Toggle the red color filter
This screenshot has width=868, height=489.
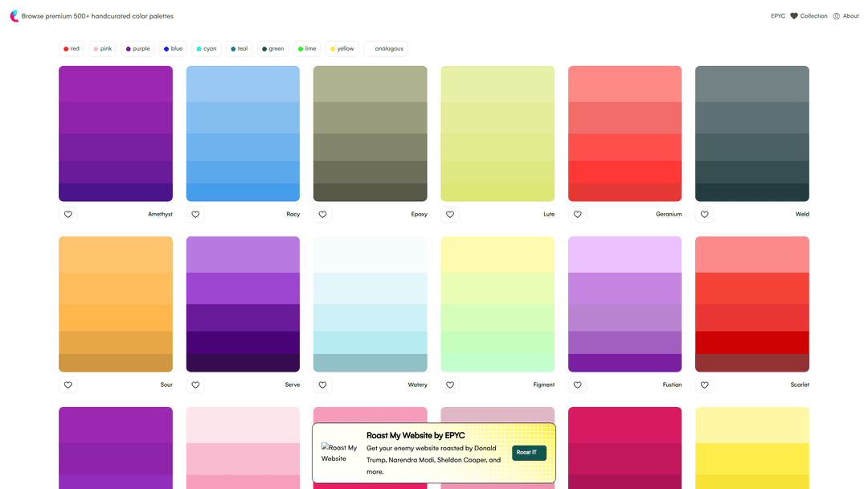pos(72,49)
